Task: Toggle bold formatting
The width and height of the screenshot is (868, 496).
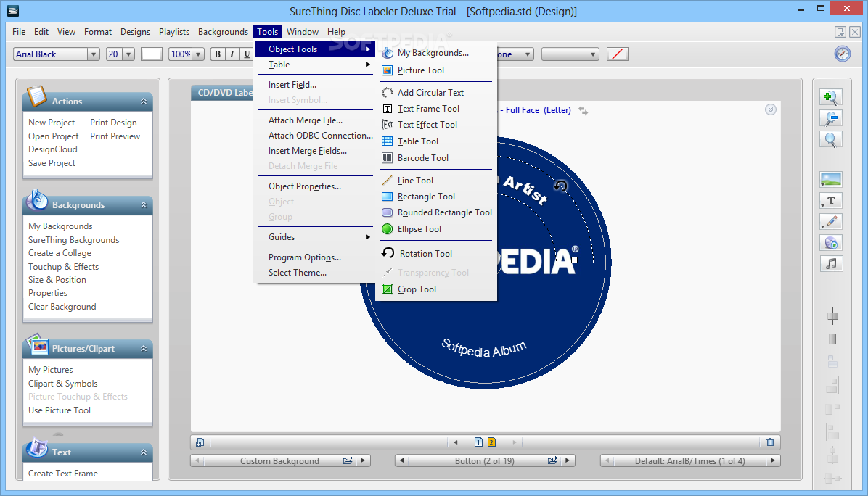Action: 218,54
